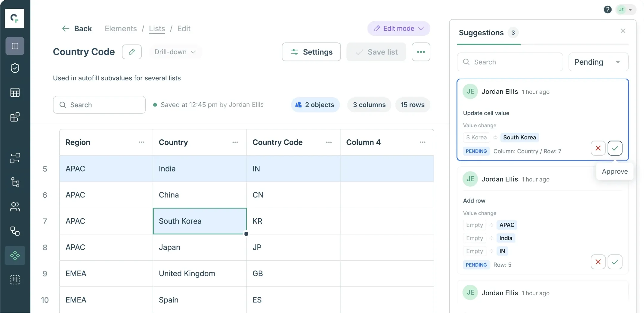
Task: Open Country column options menu
Action: [235, 142]
